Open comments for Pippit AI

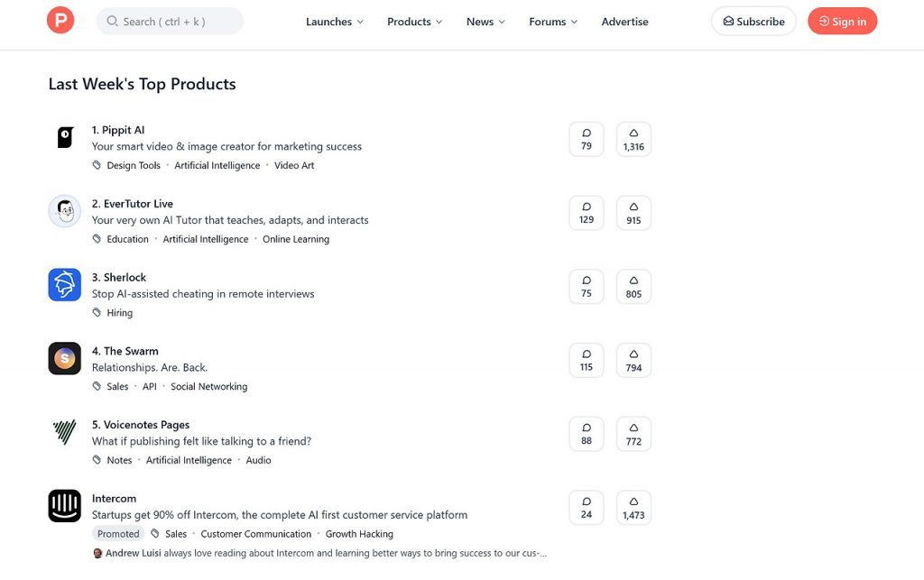(x=587, y=139)
